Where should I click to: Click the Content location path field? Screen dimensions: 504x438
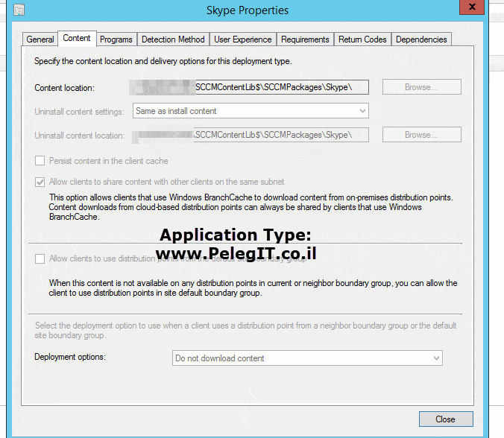coord(249,87)
